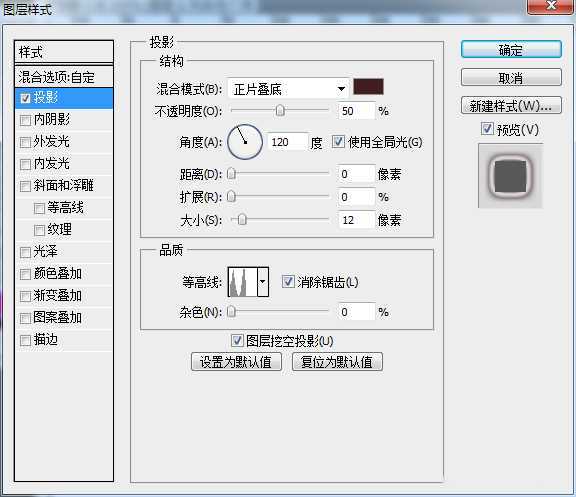The image size is (576, 497).
Task: Click the 新建样式(W)... button
Action: pos(511,106)
